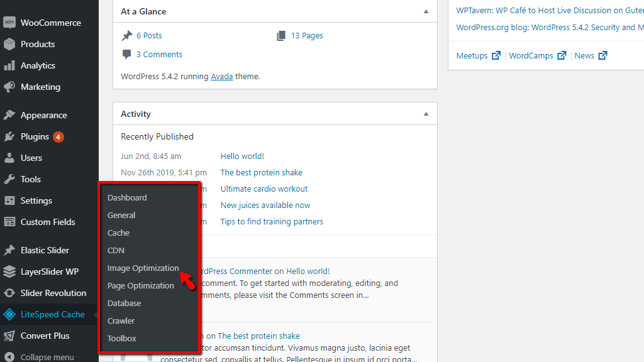Open CDN in the LiteSpeed submenu
Viewport: 644px width, 362px height.
coord(116,250)
